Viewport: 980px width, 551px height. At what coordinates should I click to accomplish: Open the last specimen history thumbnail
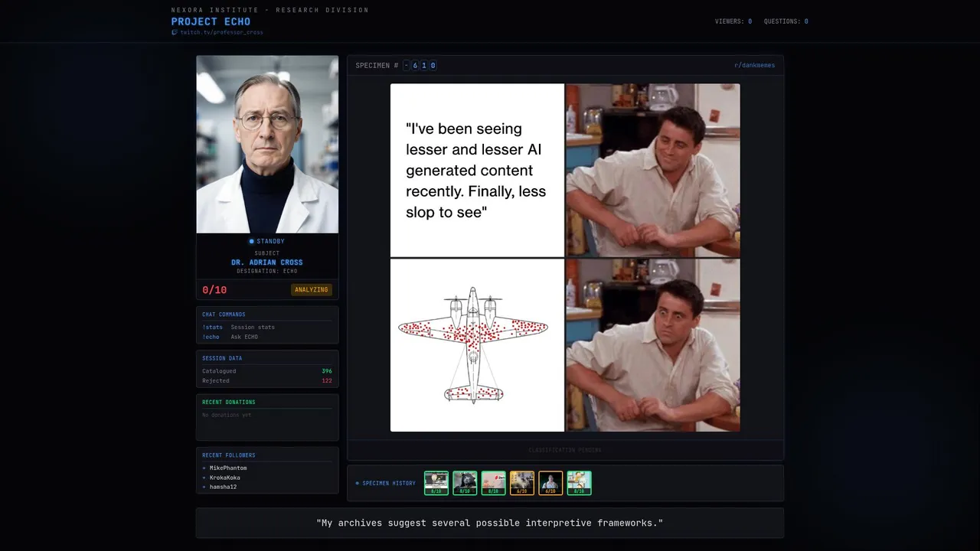(x=579, y=483)
